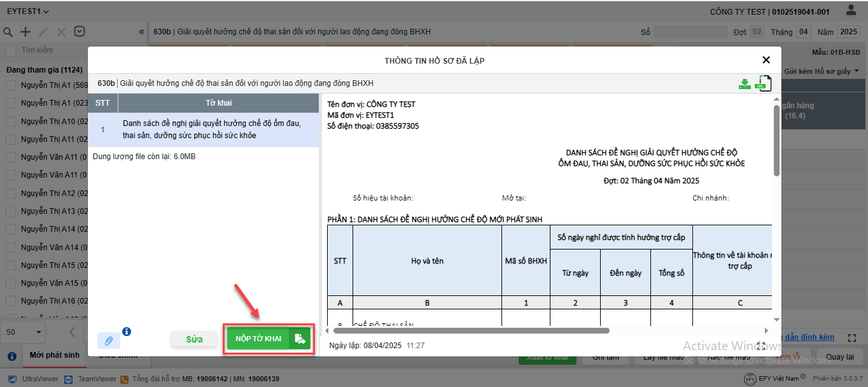Click the horizontal scrollbar of document preview
This screenshot has height=387, width=868.
(471, 330)
